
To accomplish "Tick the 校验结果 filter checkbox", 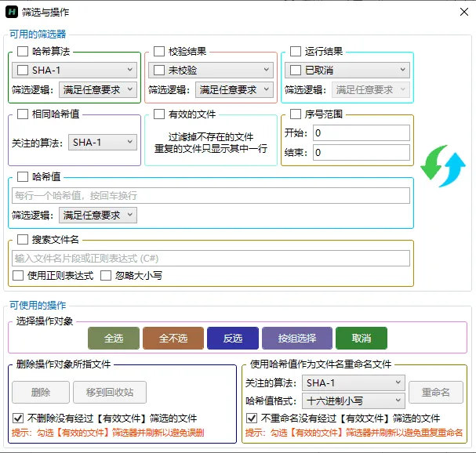I will click(x=159, y=52).
